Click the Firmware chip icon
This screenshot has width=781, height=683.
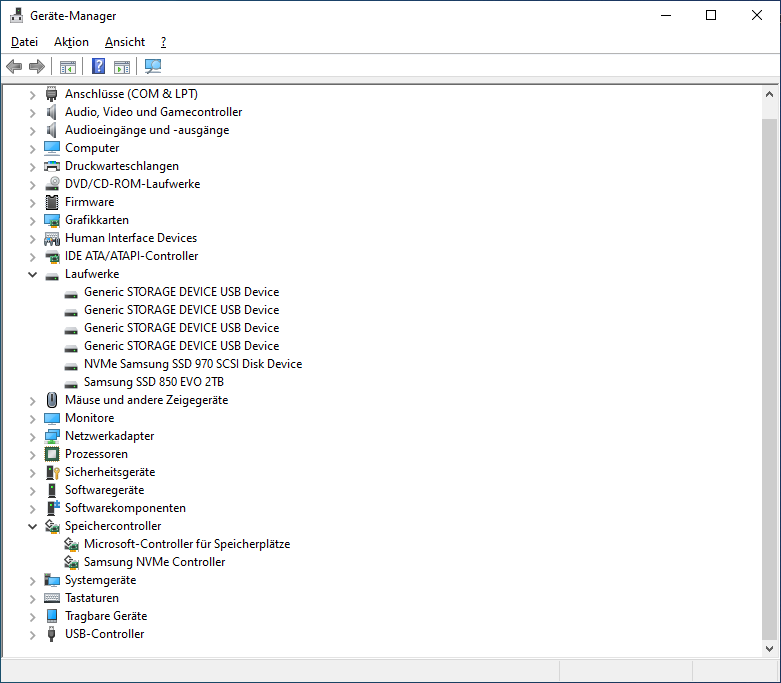click(x=52, y=202)
